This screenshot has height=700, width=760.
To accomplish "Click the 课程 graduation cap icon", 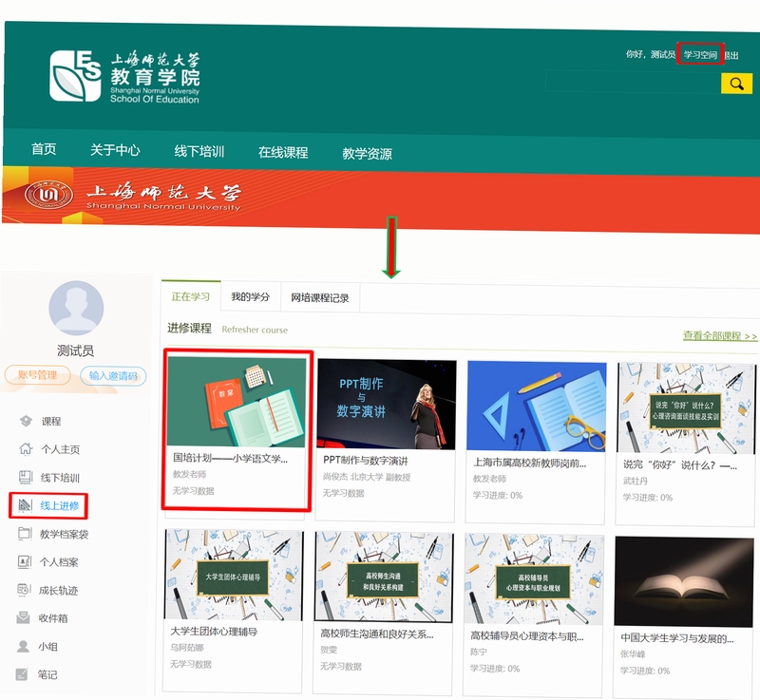I will click(x=26, y=421).
